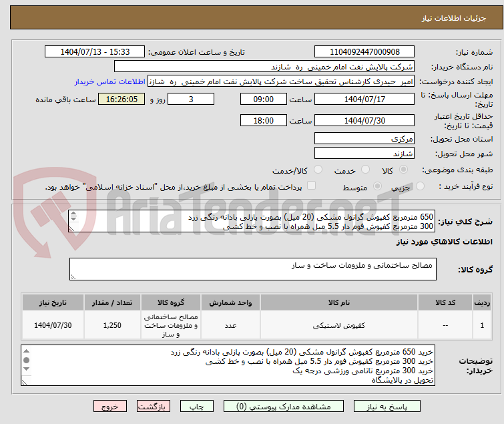
Task: Click the ردیف column header
Action: (x=482, y=302)
